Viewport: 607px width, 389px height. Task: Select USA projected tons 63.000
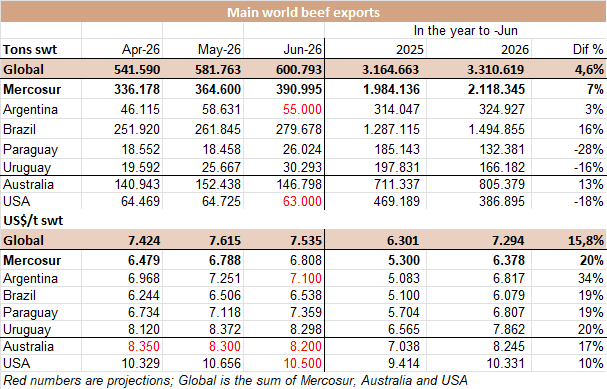click(x=302, y=201)
